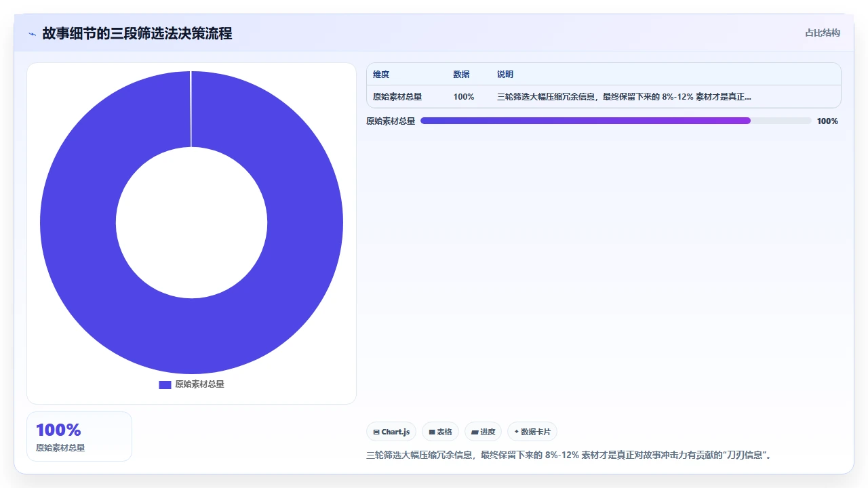Click the 原始素材总量 legend color swatch
Image resolution: width=868 pixels, height=488 pixels.
(165, 384)
